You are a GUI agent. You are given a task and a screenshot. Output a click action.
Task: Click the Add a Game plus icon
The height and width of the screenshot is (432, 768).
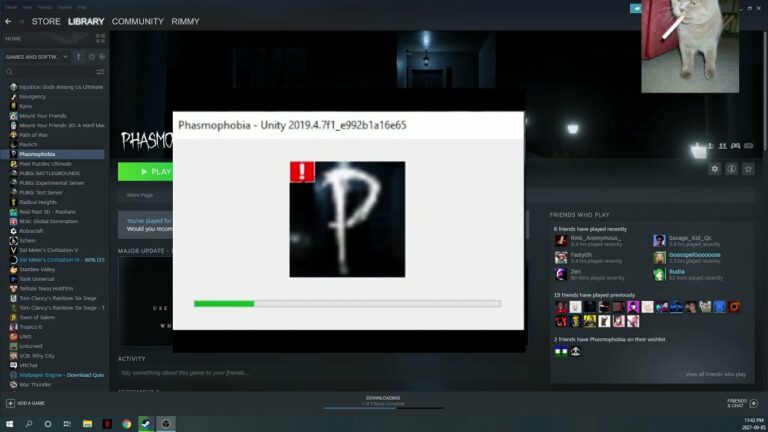[10, 403]
